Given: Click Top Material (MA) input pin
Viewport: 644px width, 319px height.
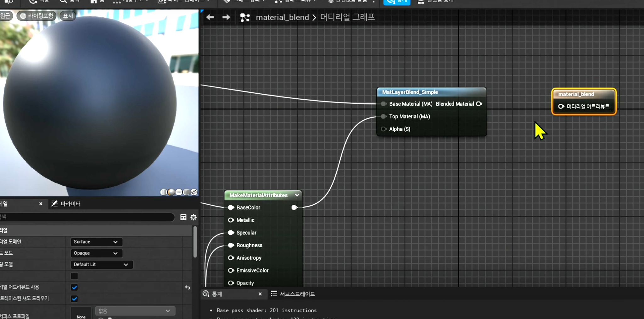Looking at the screenshot, I should point(384,116).
